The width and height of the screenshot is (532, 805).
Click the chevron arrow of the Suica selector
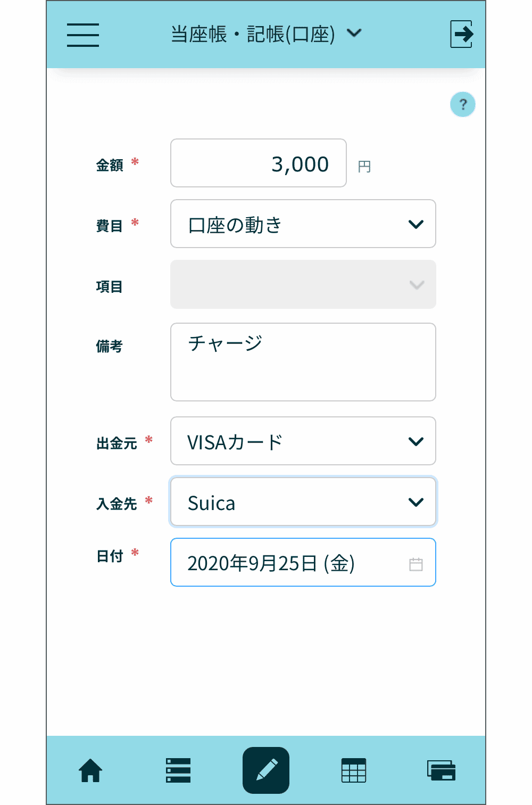tap(416, 502)
